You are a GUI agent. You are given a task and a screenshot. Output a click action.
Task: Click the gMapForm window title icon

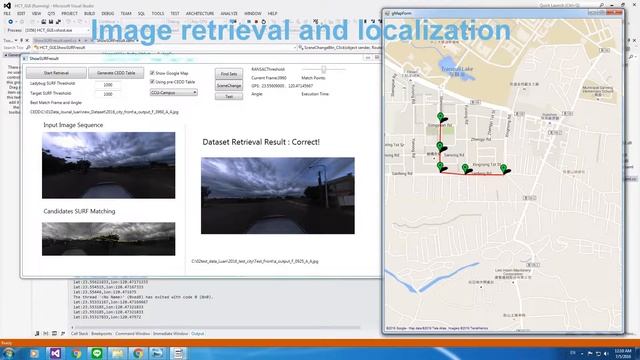tap(387, 13)
